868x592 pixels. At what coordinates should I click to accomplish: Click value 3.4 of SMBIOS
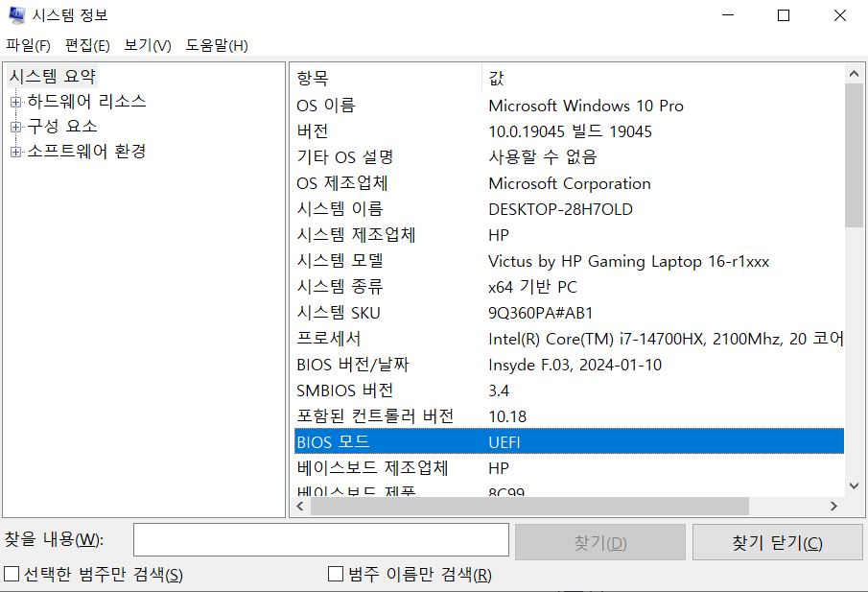[x=498, y=391]
